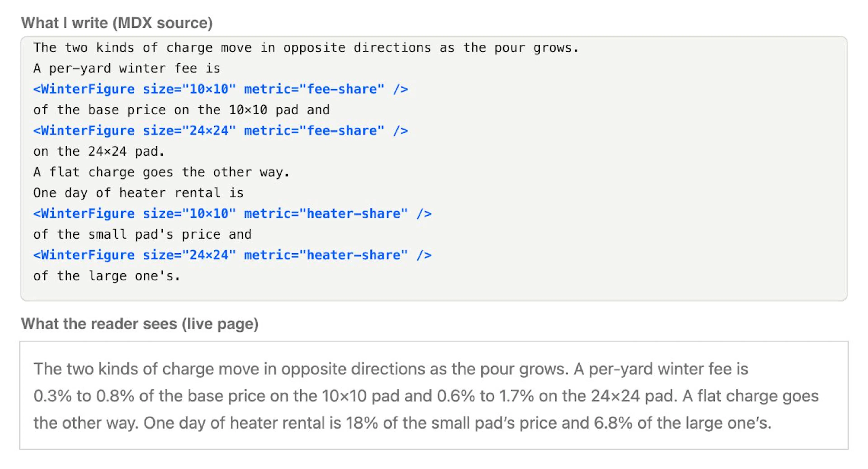This screenshot has height=469, width=868.
Task: Click the WinterFigure 24×24 heater-share tag line
Action: (x=233, y=255)
